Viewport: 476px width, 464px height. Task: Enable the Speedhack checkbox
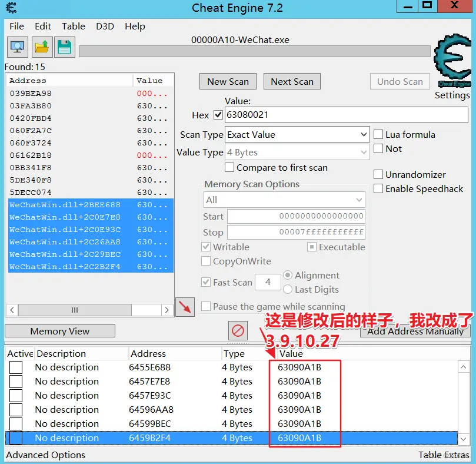[379, 189]
